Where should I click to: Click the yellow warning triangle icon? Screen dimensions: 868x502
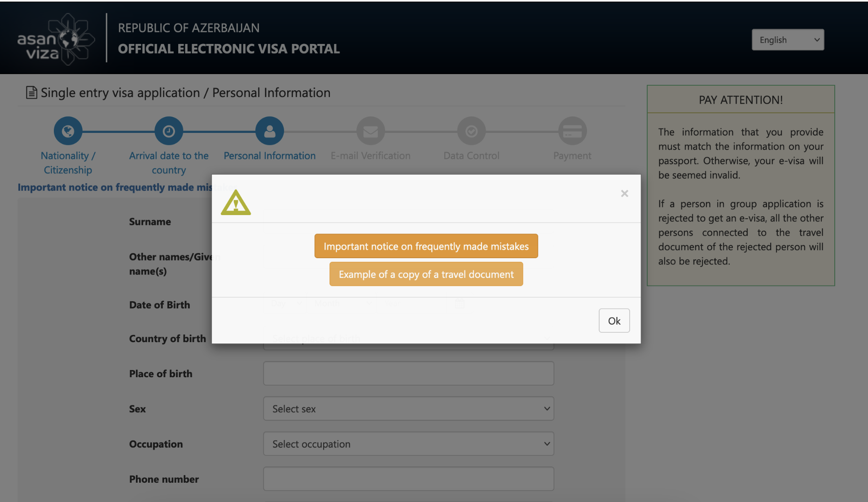coord(236,203)
